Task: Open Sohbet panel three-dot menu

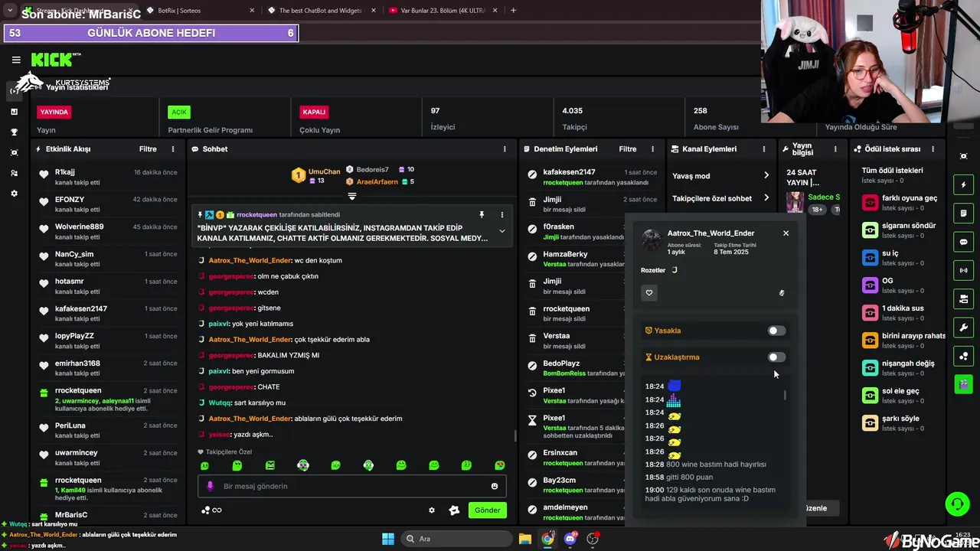Action: 504,149
